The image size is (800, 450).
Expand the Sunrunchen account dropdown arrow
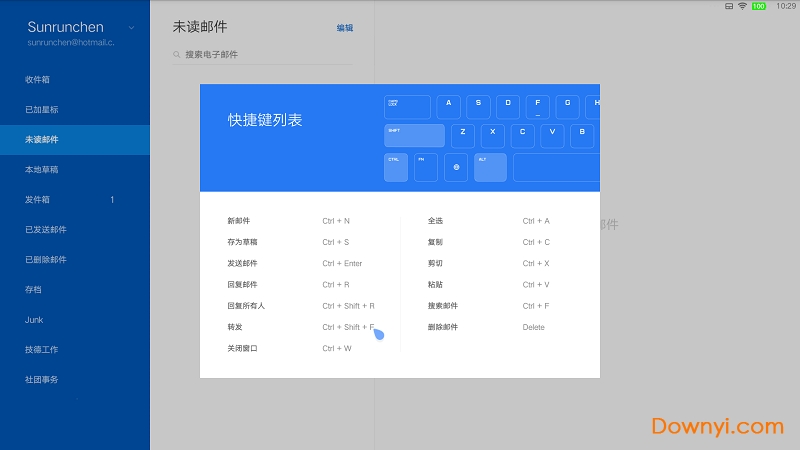(133, 28)
